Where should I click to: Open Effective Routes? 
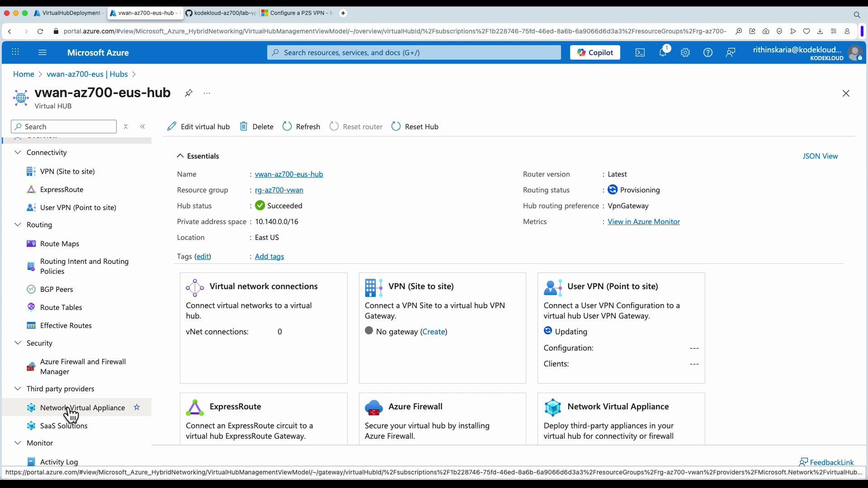(66, 325)
